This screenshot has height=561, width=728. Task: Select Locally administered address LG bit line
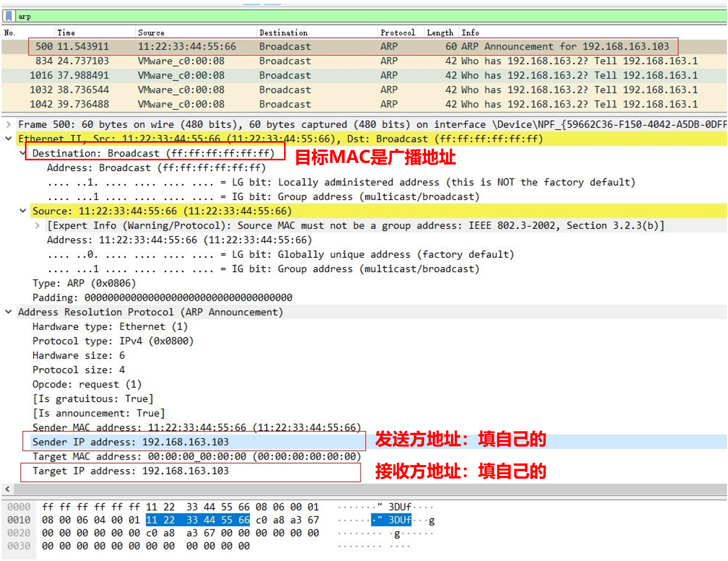tap(341, 182)
